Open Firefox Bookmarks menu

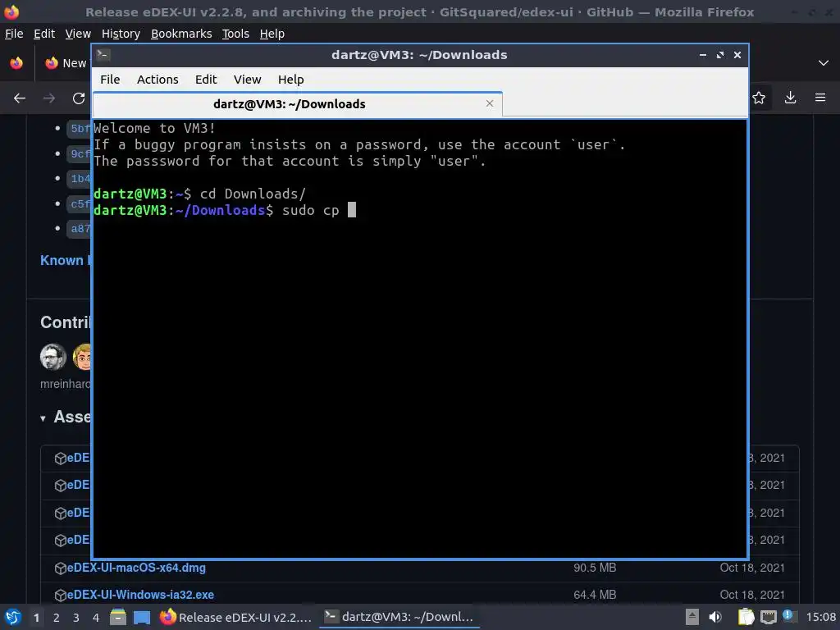click(x=181, y=34)
